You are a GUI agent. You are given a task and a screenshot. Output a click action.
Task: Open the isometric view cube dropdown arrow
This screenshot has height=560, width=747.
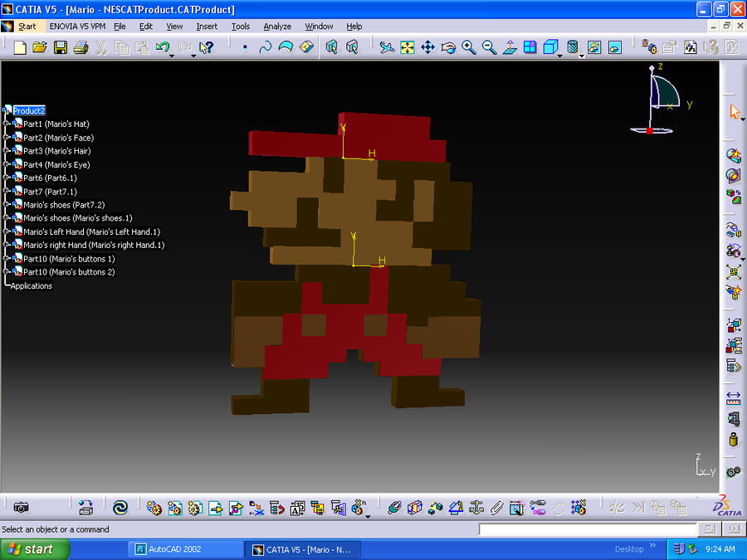tap(560, 56)
